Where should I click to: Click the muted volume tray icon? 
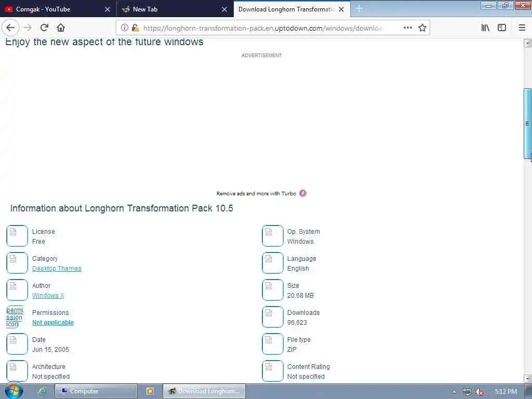pos(479,392)
